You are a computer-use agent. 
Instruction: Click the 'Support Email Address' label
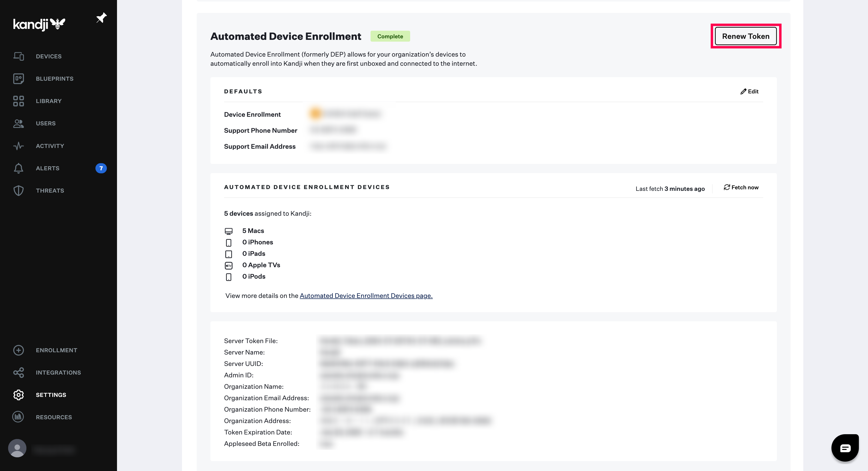(259, 147)
